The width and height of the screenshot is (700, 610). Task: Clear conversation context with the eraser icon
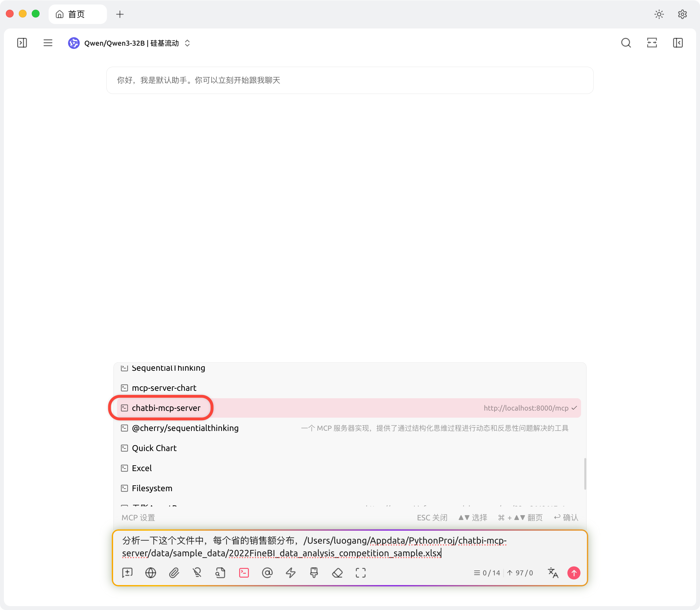337,573
